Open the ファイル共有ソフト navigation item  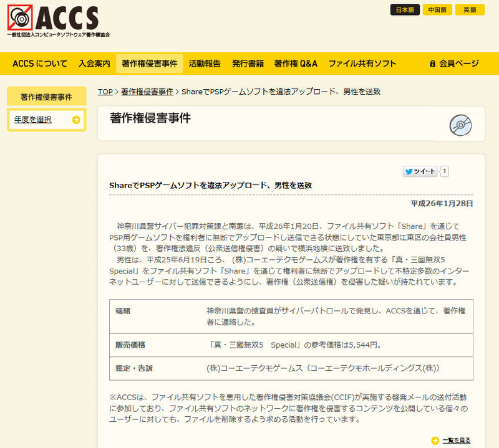362,64
